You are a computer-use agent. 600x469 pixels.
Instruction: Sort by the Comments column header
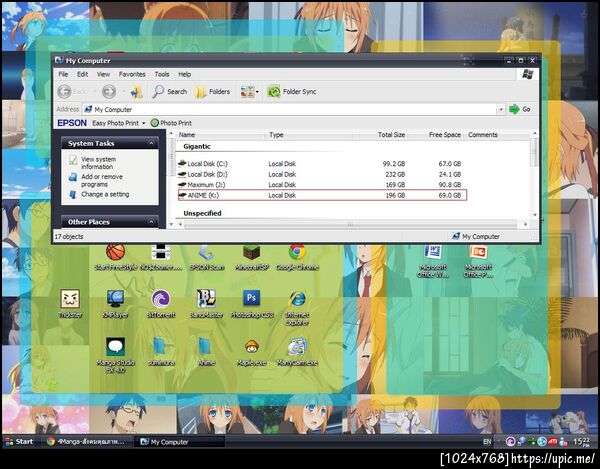tap(483, 135)
